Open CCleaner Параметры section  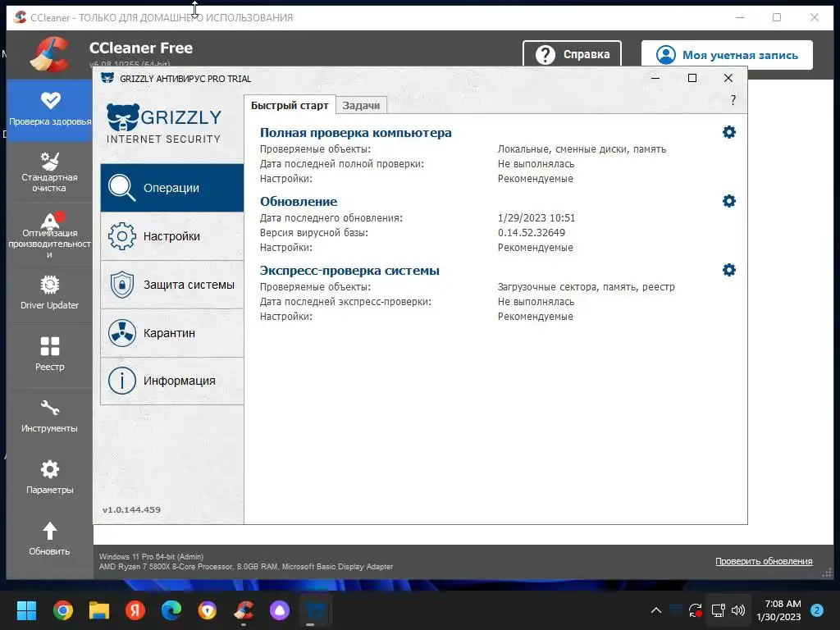[x=50, y=478]
